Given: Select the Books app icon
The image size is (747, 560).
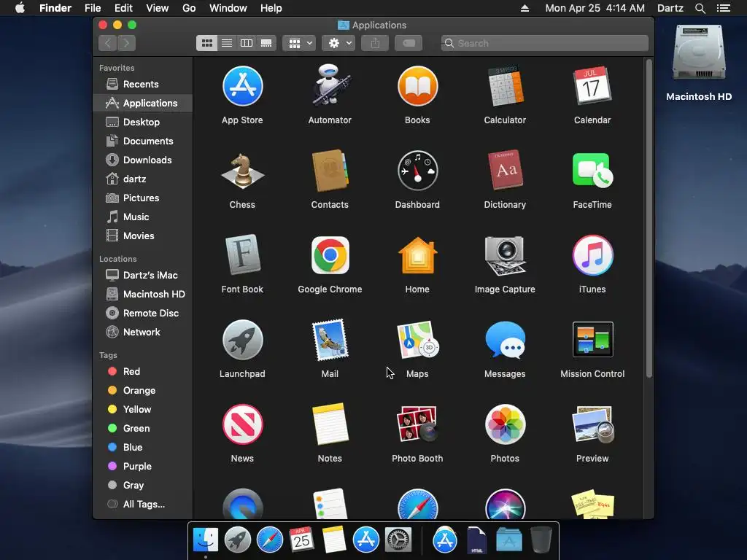Looking at the screenshot, I should pyautogui.click(x=417, y=86).
